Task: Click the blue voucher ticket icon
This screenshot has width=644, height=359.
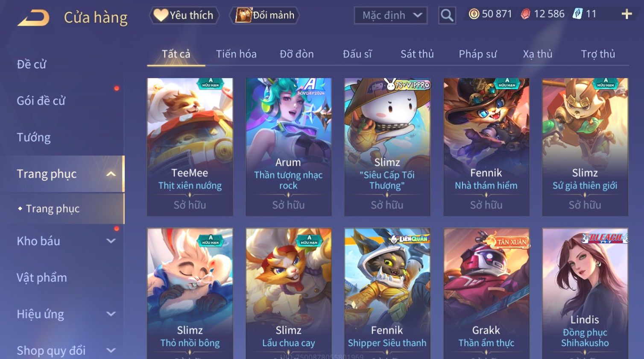Action: (577, 14)
